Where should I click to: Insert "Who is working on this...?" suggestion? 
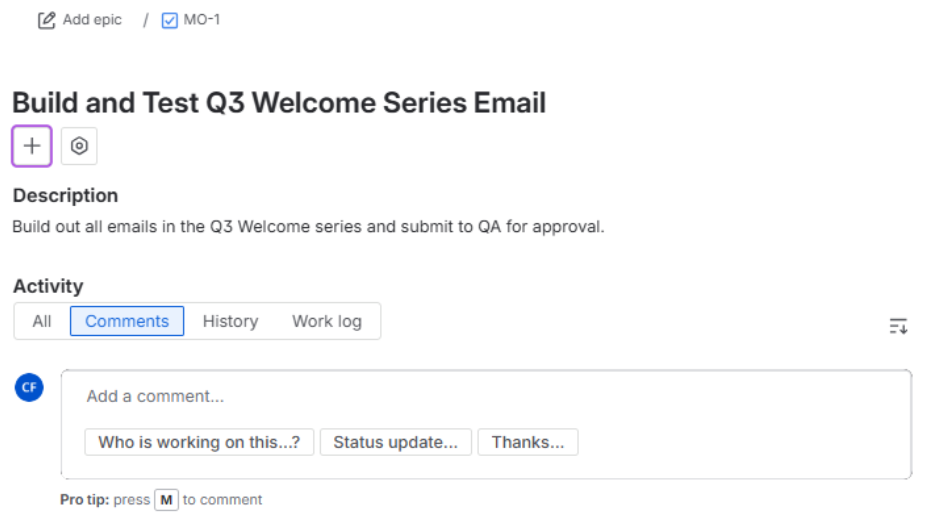(x=199, y=442)
